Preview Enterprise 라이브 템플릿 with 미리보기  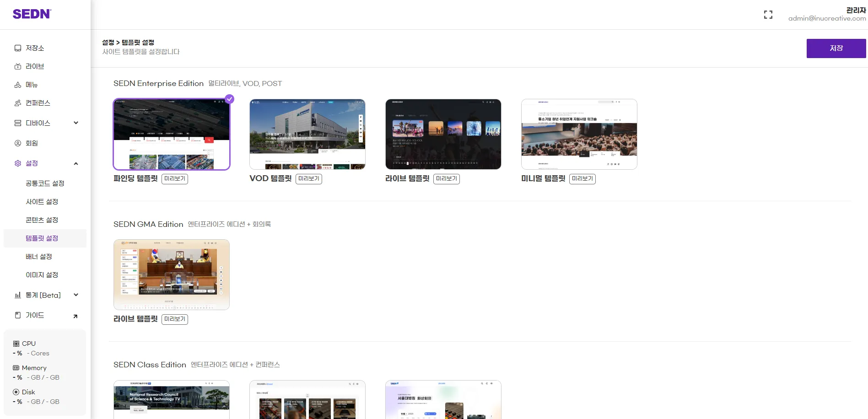[447, 179]
